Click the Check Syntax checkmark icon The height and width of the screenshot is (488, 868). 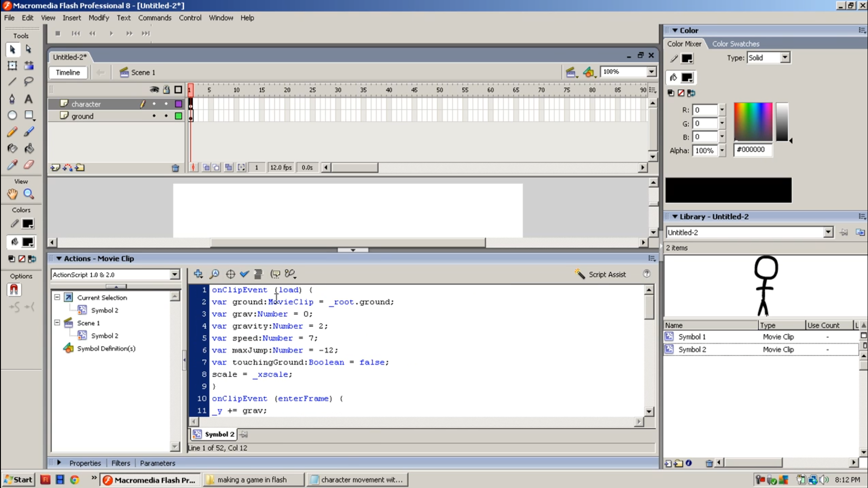[x=245, y=274]
